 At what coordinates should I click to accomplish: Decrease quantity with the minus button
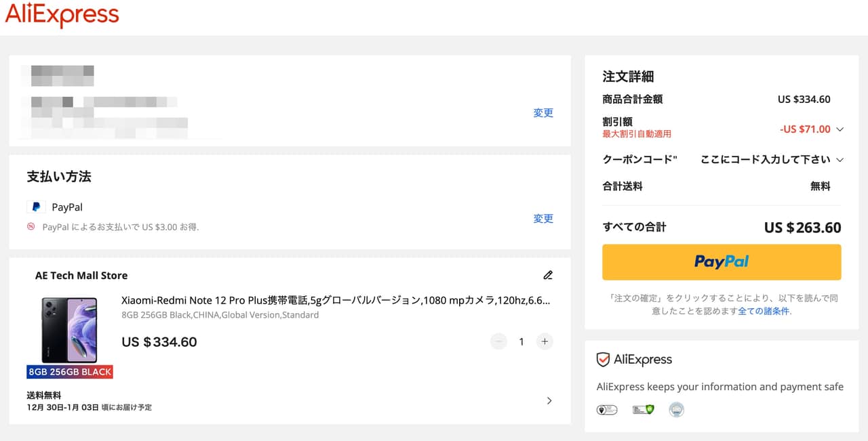pyautogui.click(x=499, y=341)
